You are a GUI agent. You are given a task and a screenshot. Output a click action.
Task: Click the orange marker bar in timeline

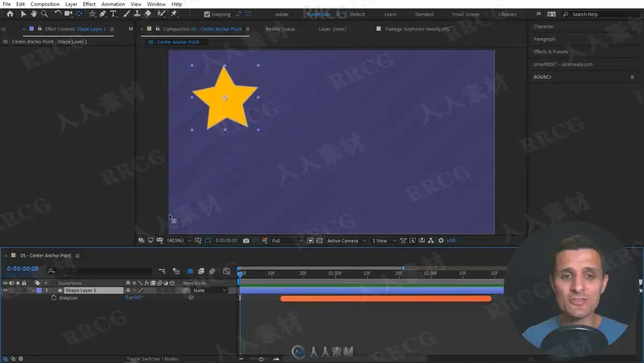pyautogui.click(x=386, y=299)
